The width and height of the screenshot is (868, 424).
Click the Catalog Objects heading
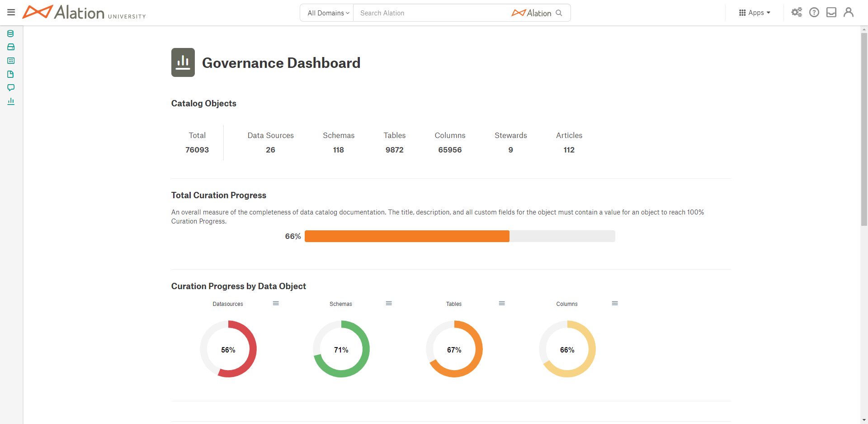click(204, 104)
